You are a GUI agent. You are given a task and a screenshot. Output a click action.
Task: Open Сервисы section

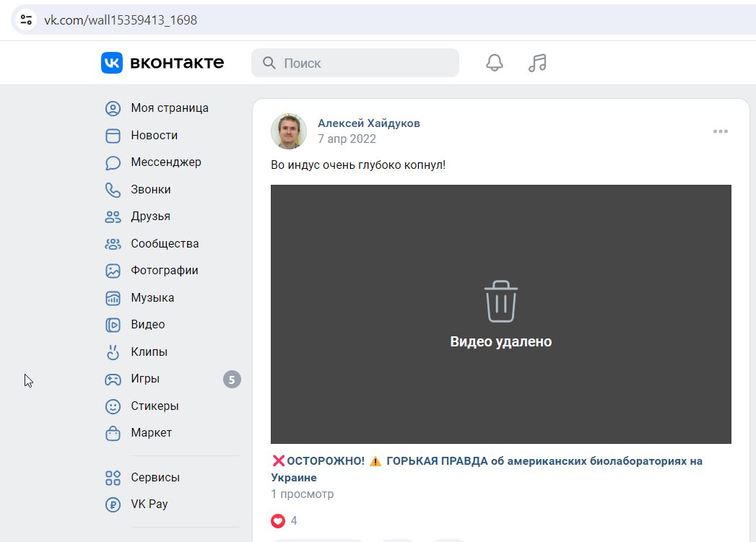point(155,478)
